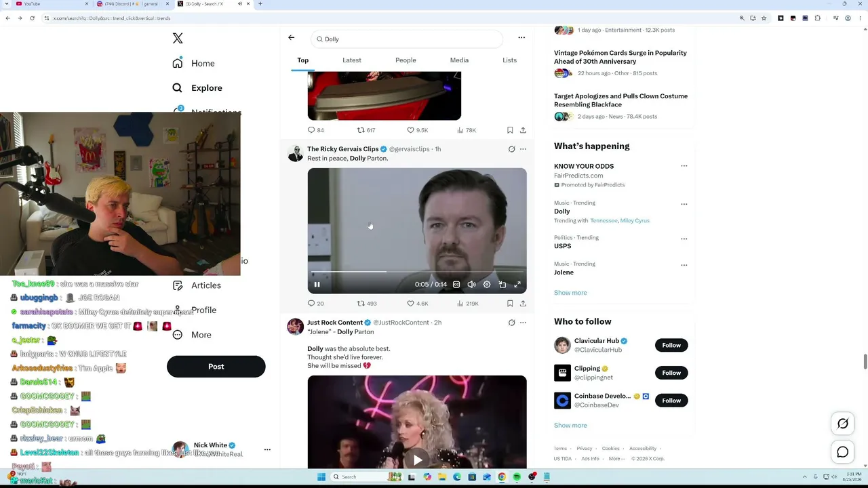Repost the post with 617 reposts
This screenshot has width=868, height=488.
coord(361,130)
